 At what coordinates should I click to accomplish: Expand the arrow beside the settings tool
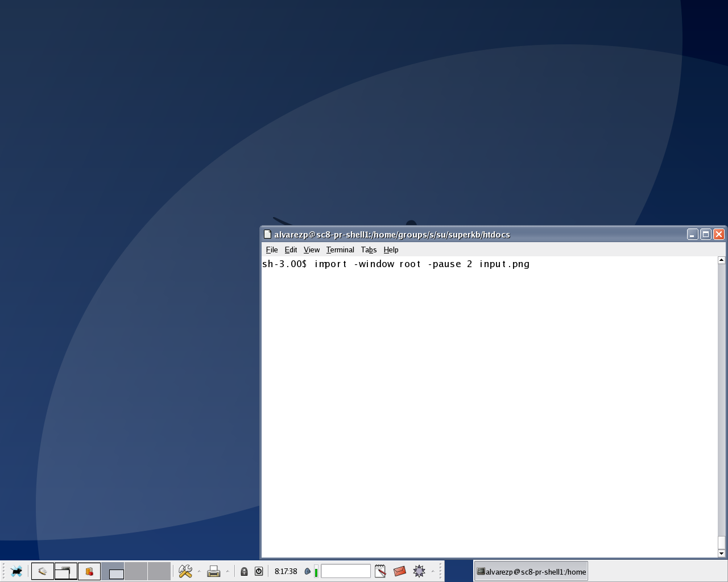click(199, 571)
